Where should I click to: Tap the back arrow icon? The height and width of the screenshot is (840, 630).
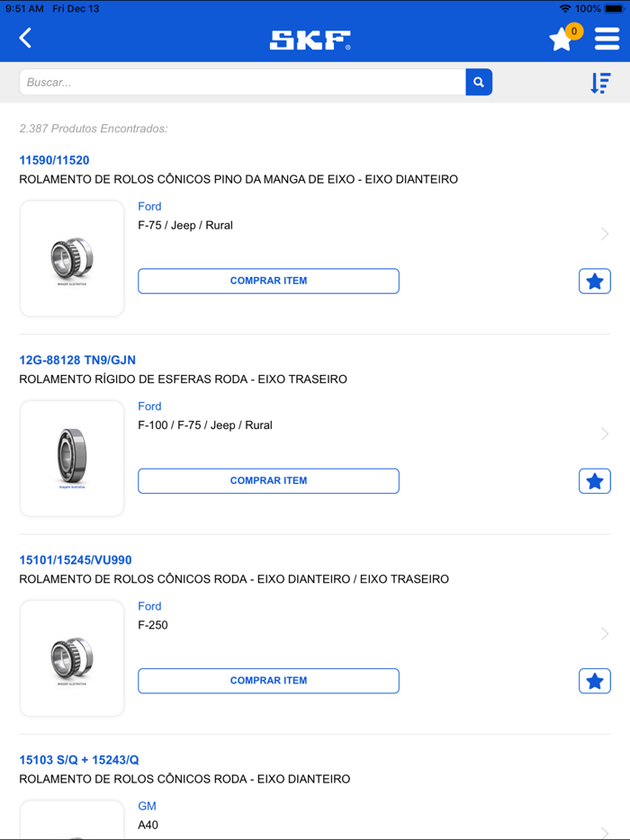(26, 38)
